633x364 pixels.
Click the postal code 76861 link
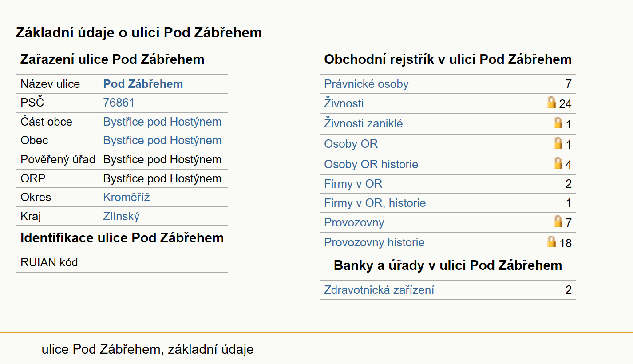point(119,103)
